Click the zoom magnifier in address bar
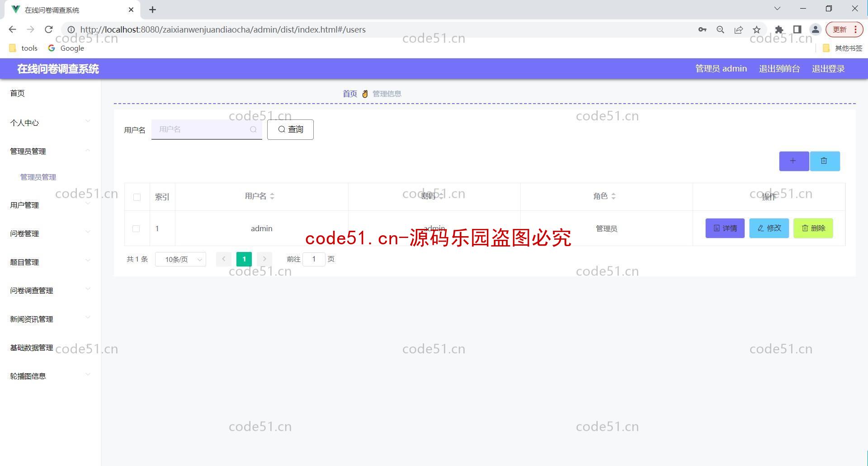 [x=721, y=30]
